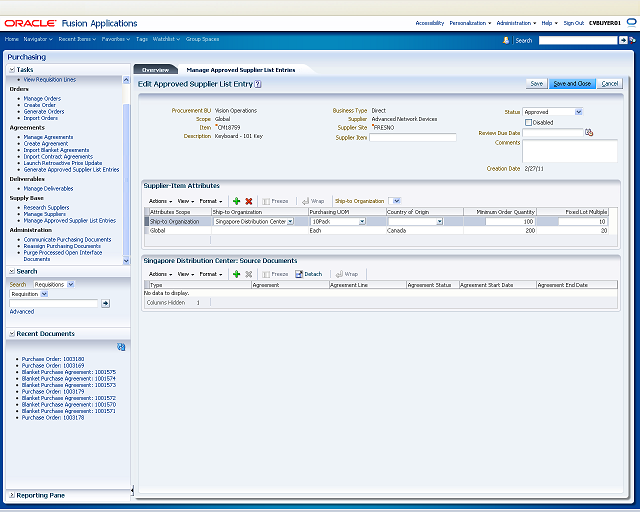Click the Home link in navigation bar
This screenshot has width=640, height=512.
pos(11,39)
